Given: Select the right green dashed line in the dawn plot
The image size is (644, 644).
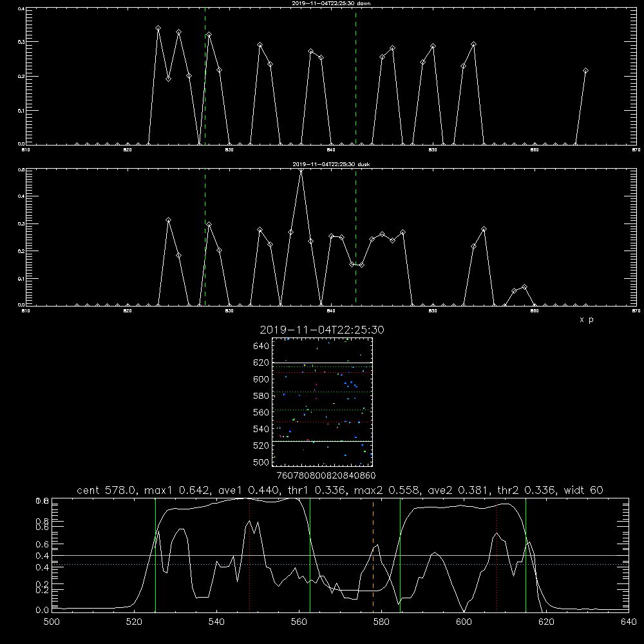Looking at the screenshot, I should click(355, 76).
